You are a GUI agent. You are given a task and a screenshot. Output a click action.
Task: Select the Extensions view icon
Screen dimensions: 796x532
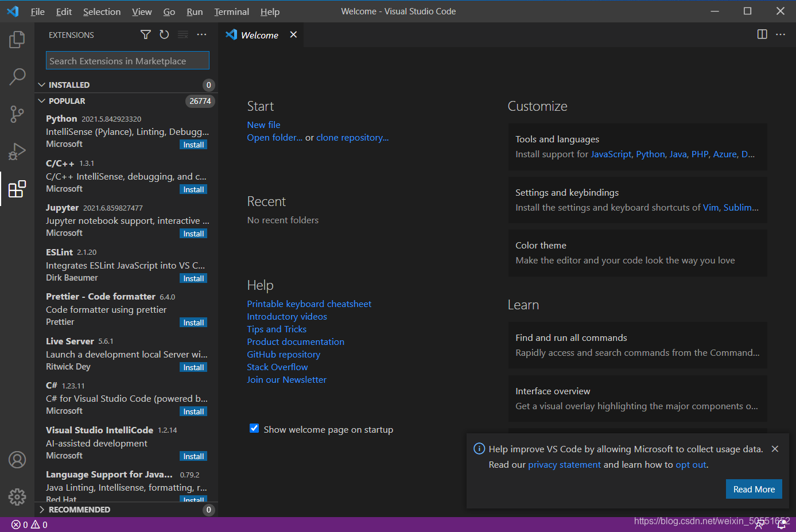point(17,189)
